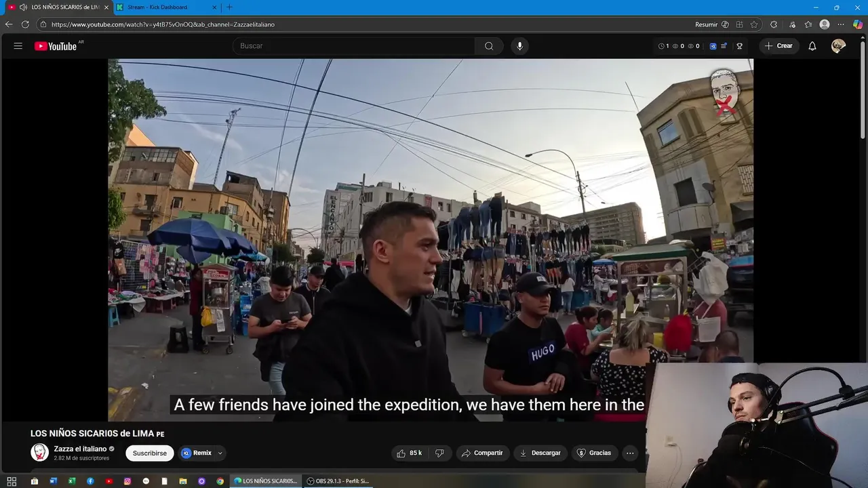
Task: Open the music extension icon in the toolbar
Action: [791, 24]
